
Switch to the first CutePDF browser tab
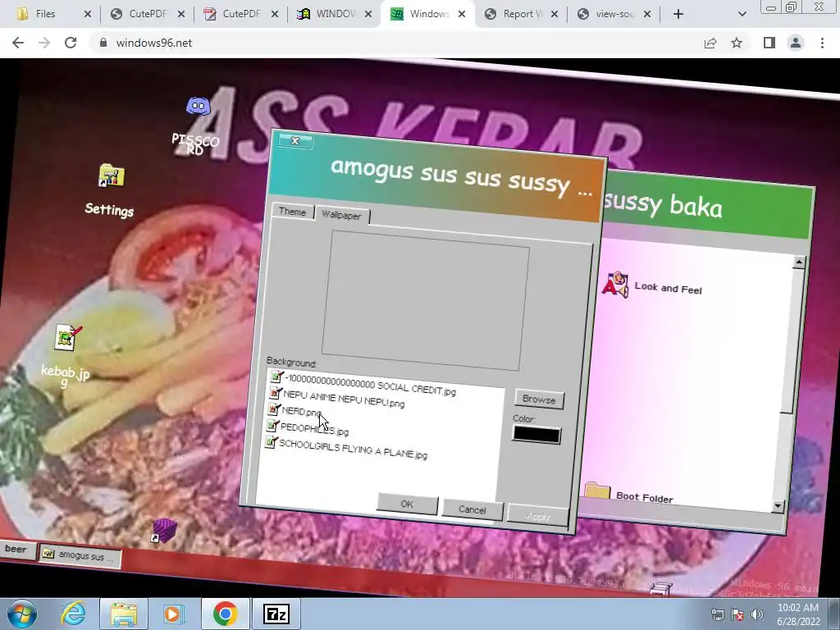pos(147,14)
